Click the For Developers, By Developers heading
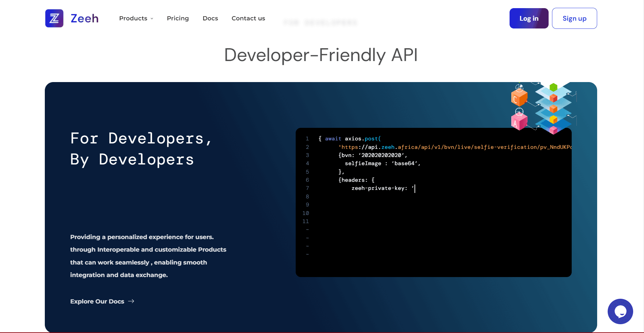 [141, 149]
